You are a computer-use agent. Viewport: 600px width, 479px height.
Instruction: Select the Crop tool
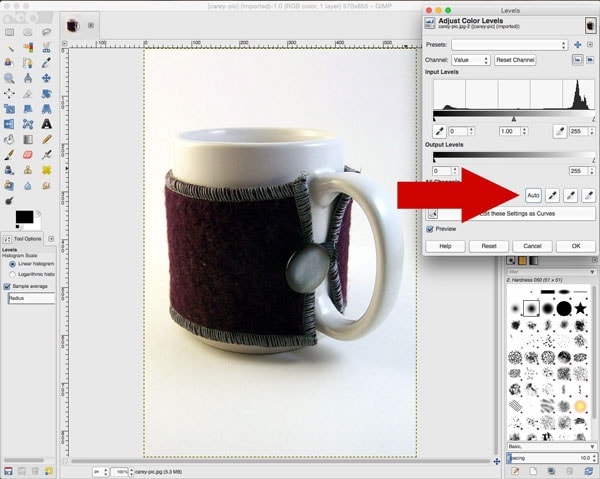click(x=28, y=94)
